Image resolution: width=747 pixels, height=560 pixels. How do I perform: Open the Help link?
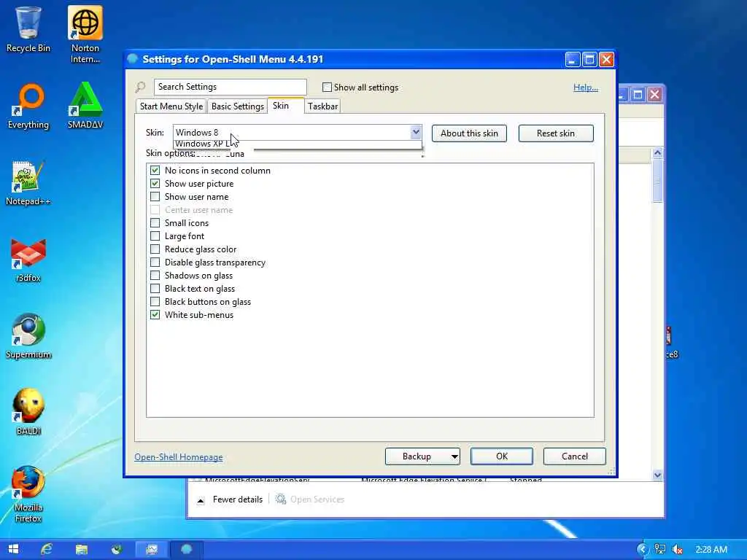(586, 87)
